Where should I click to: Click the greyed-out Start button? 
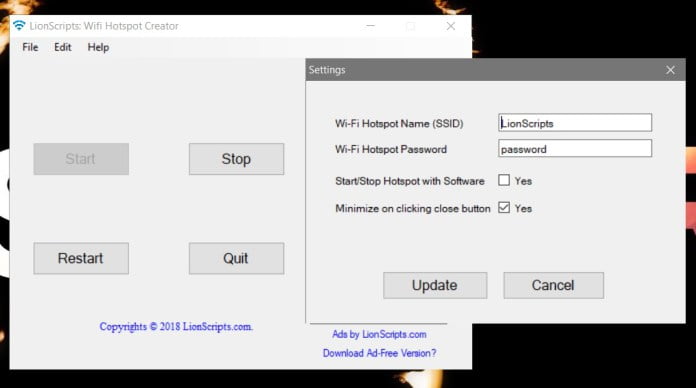[81, 159]
